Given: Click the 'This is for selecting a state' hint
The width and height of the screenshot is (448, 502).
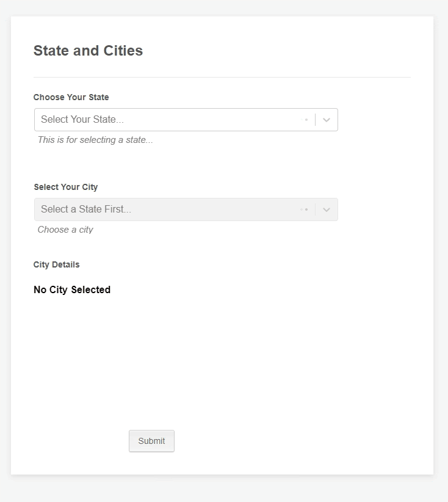Looking at the screenshot, I should pyautogui.click(x=95, y=140).
